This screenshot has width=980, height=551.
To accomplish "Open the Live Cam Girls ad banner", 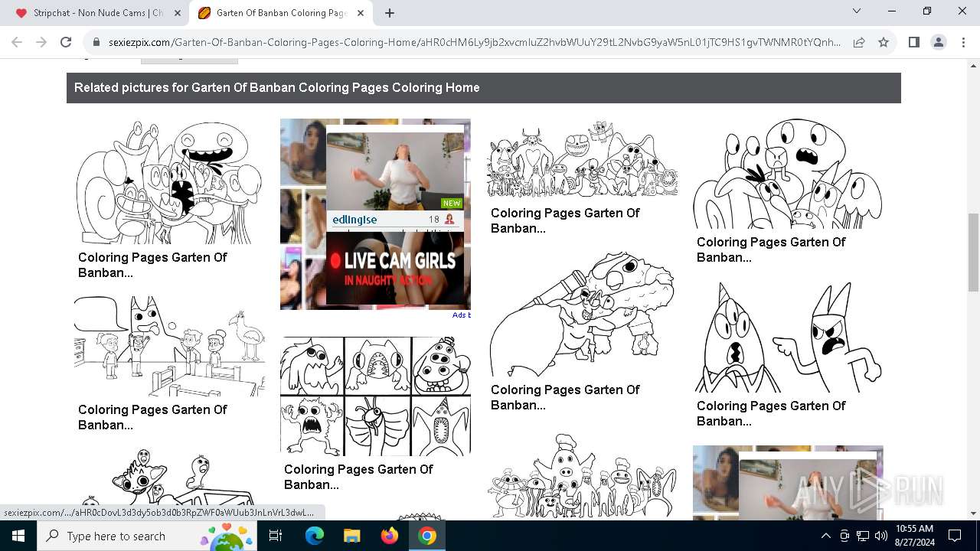I will tap(394, 268).
